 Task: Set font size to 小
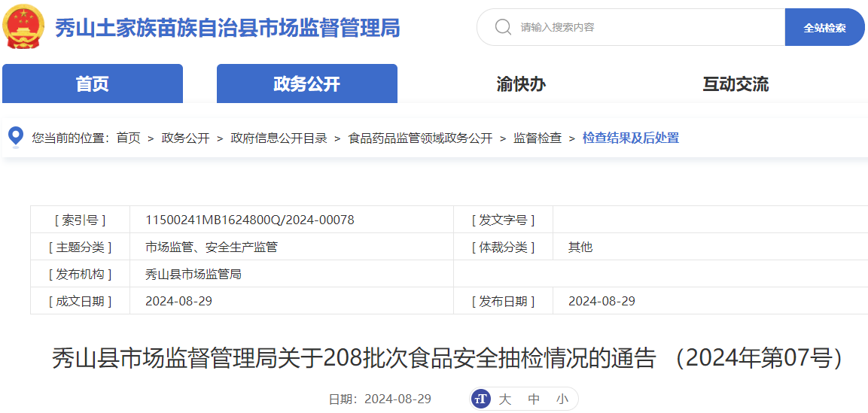(562, 399)
